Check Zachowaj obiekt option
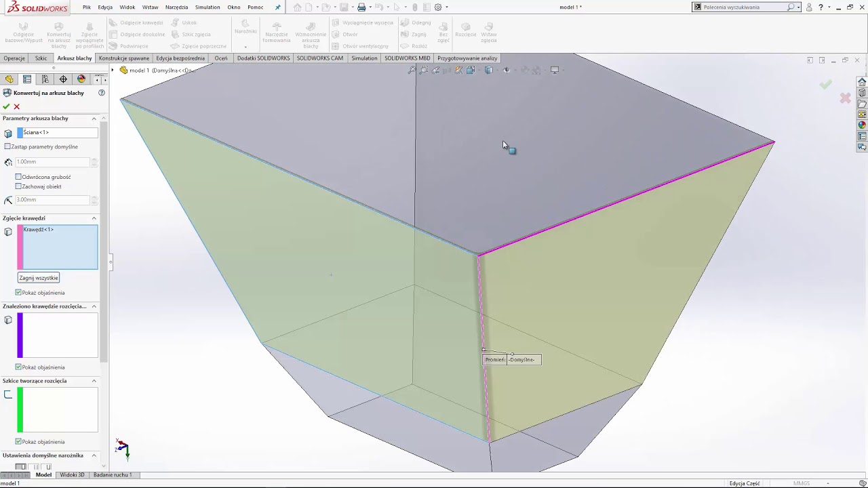The image size is (868, 488). coord(18,186)
